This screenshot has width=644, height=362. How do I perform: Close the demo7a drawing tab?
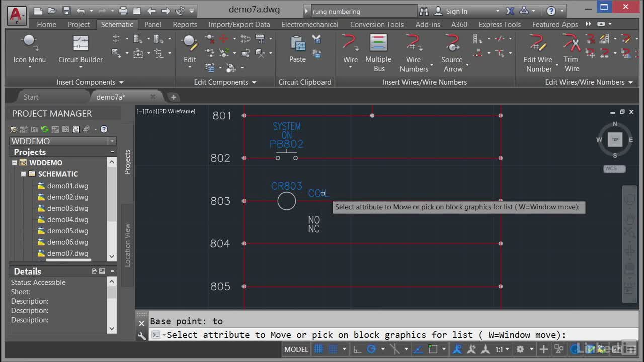pos(153,97)
